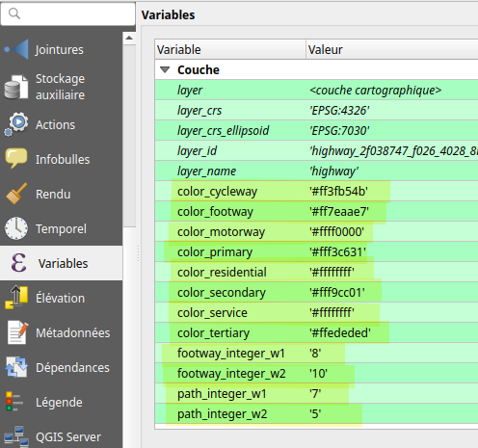Click the Légende list icon
This screenshot has width=478, height=448.
[14, 402]
